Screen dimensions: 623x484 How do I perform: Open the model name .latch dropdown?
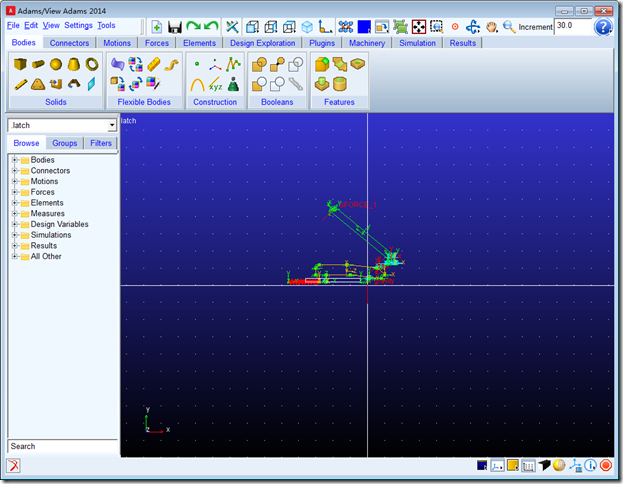pos(112,126)
